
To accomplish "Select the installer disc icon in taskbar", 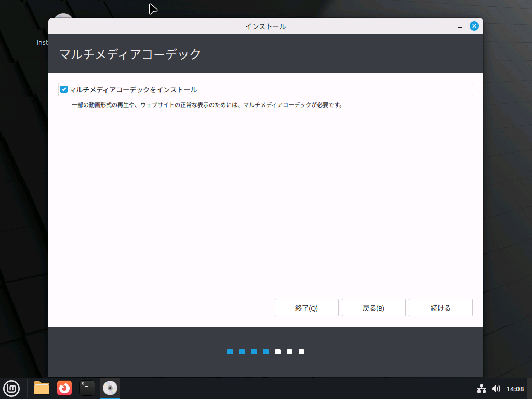I will pyautogui.click(x=110, y=388).
